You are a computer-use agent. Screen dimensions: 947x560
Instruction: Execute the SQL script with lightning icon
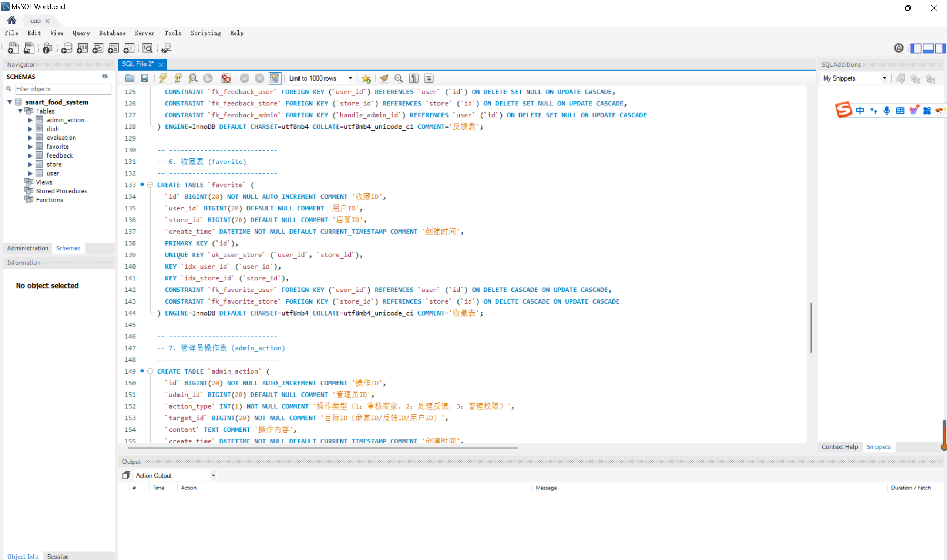163,78
